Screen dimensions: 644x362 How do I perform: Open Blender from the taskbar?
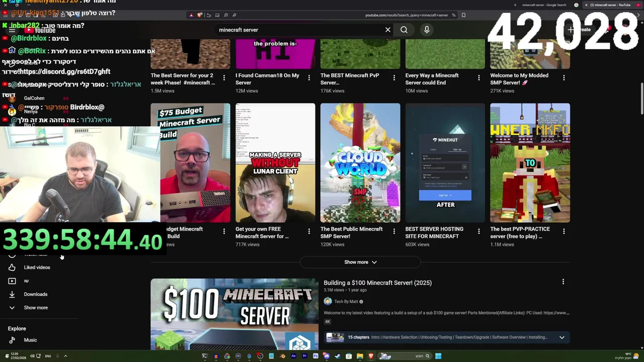pyautogui.click(x=282, y=356)
